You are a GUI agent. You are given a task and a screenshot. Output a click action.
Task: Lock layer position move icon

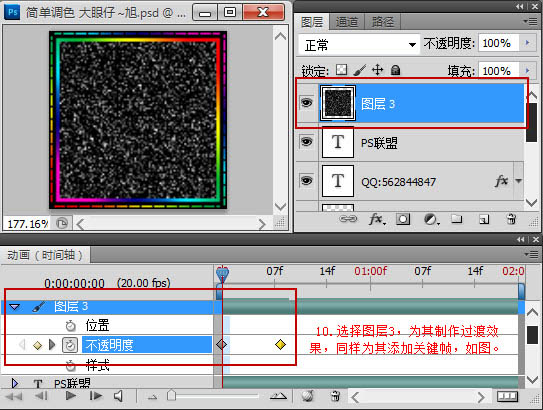377,70
